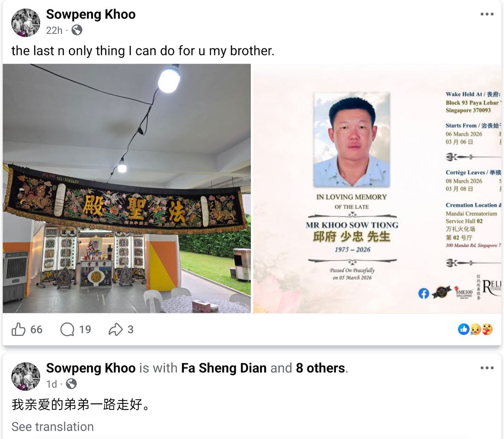This screenshot has height=439, width=504.
Task: Open options menu on the first post
Action: 487,14
